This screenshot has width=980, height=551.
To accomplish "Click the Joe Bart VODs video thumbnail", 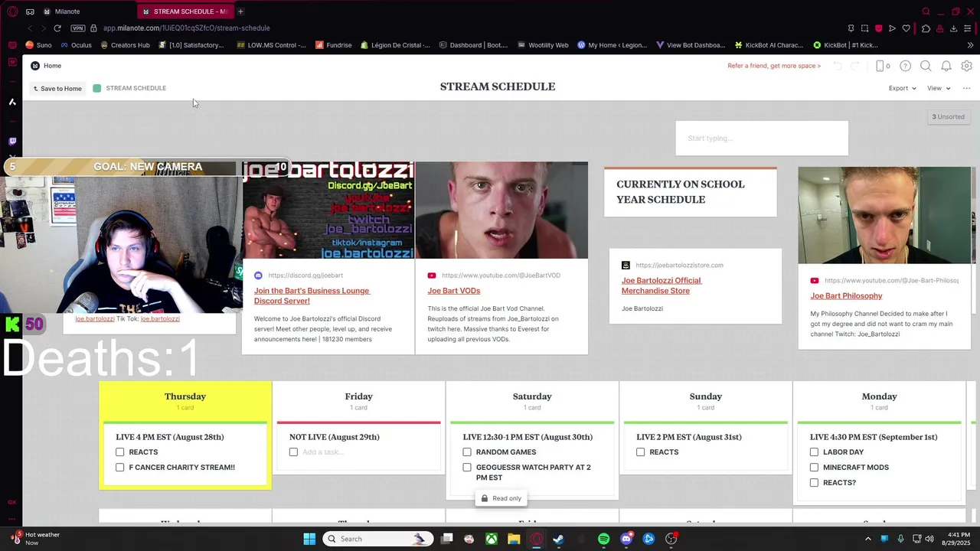I will tap(501, 210).
